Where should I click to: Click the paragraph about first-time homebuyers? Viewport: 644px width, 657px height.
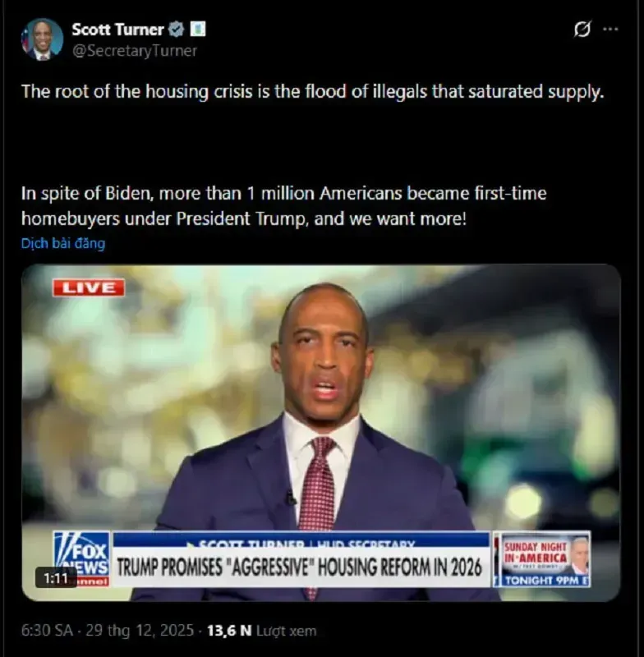284,206
